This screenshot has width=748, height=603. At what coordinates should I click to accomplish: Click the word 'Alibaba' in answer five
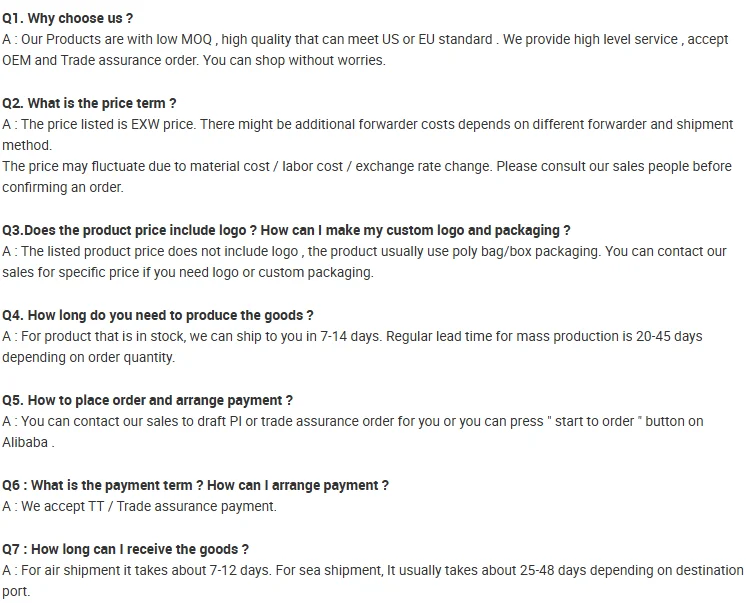pyautogui.click(x=25, y=443)
